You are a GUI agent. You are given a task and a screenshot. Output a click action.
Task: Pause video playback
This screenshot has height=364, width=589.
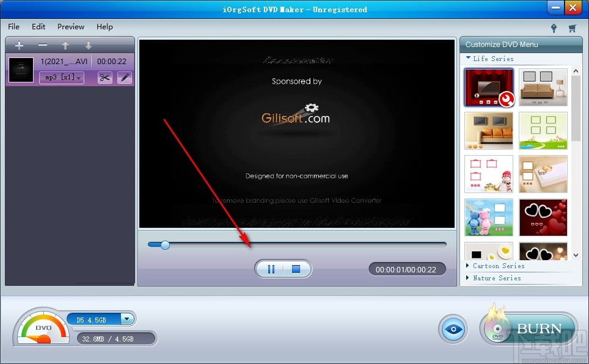click(x=271, y=269)
